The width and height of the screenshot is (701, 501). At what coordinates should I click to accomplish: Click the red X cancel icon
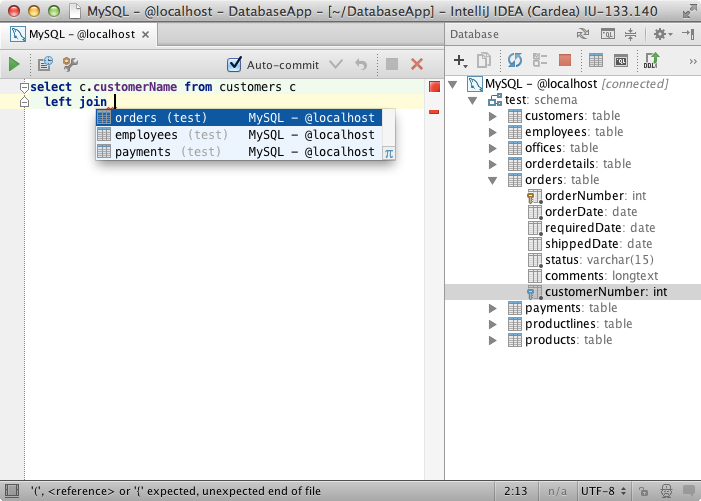(417, 64)
